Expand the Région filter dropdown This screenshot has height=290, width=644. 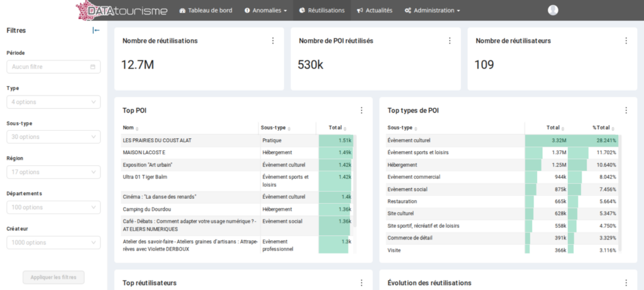click(53, 172)
